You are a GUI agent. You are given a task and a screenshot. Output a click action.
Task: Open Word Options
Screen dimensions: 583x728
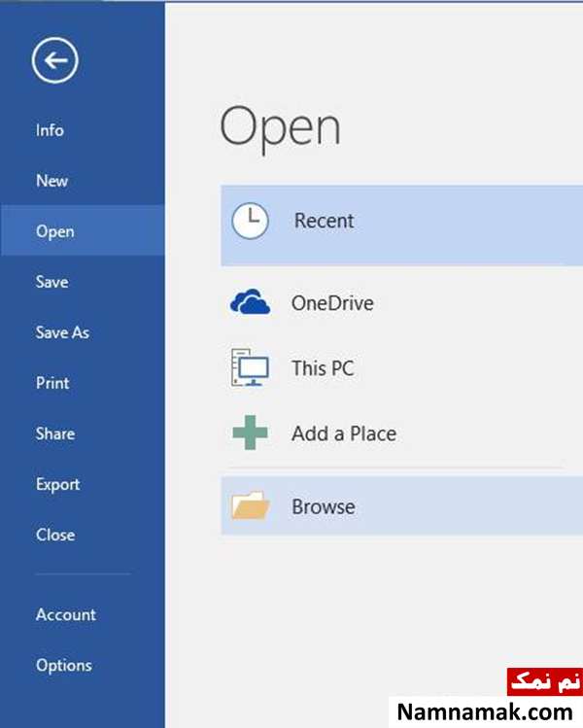click(64, 666)
